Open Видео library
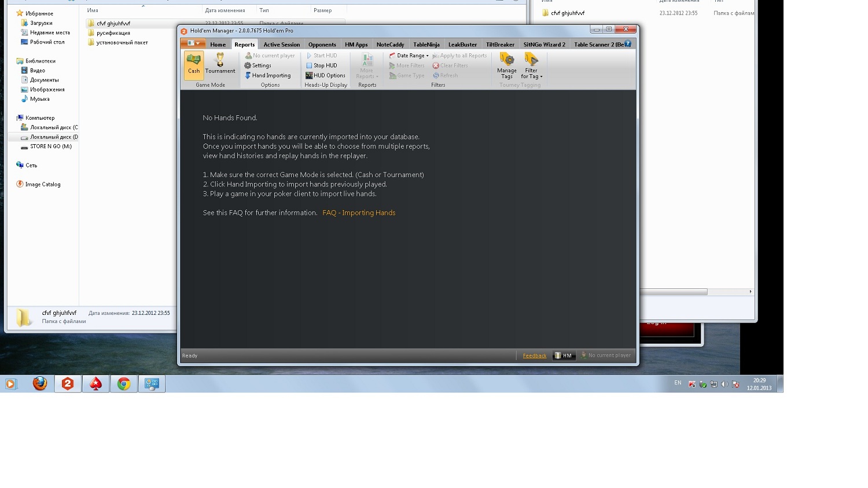Image resolution: width=868 pixels, height=488 pixels. (38, 70)
